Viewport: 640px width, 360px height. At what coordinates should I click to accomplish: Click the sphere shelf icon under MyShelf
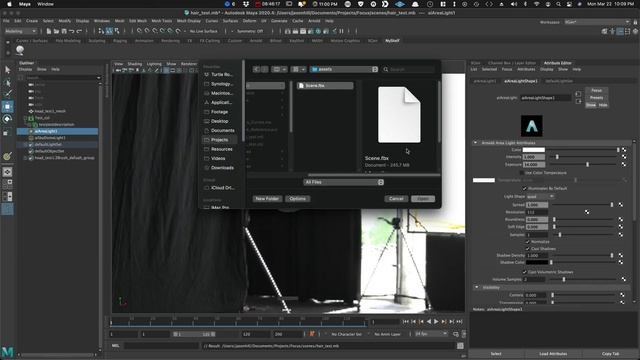point(20,50)
